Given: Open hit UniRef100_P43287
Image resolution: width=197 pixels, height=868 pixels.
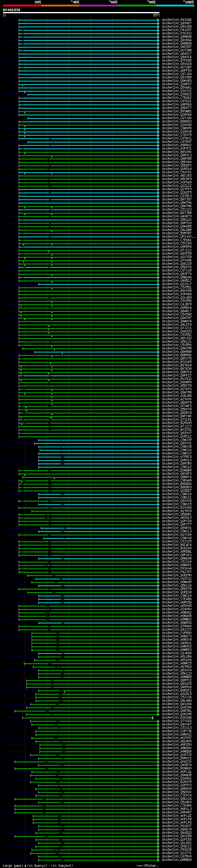Looking at the screenshot, I should 177,30.
